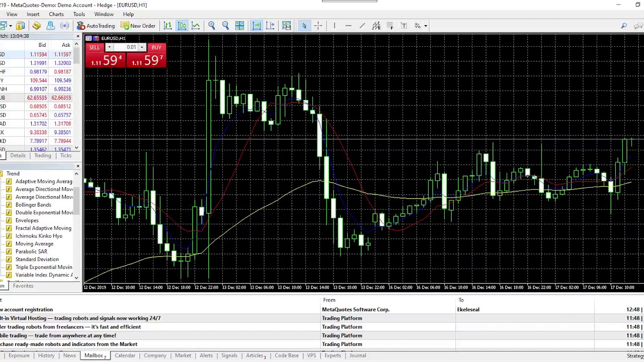Image resolution: width=644 pixels, height=362 pixels.
Task: Click the sell price tile 1.11 59
Action: tap(106, 60)
